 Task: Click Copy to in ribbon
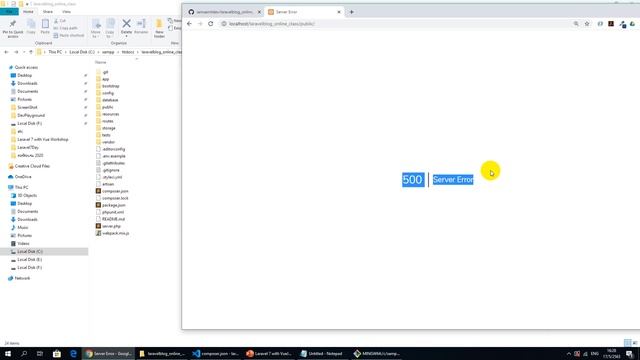pos(110,28)
